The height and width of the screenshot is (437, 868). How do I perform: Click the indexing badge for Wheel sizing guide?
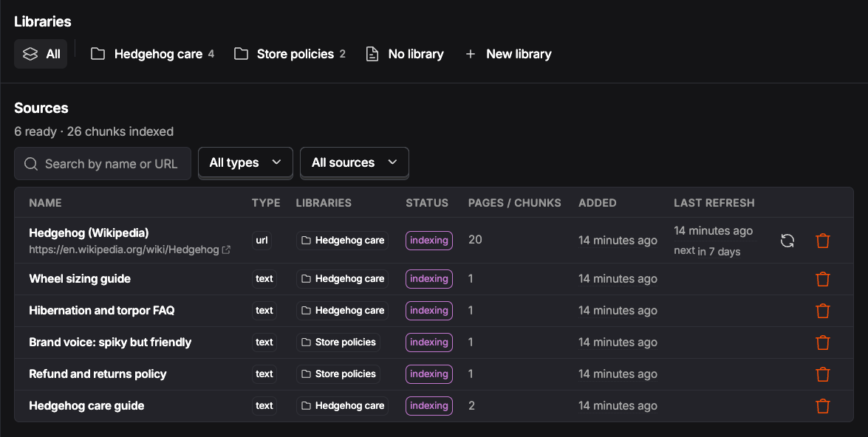[x=429, y=279]
